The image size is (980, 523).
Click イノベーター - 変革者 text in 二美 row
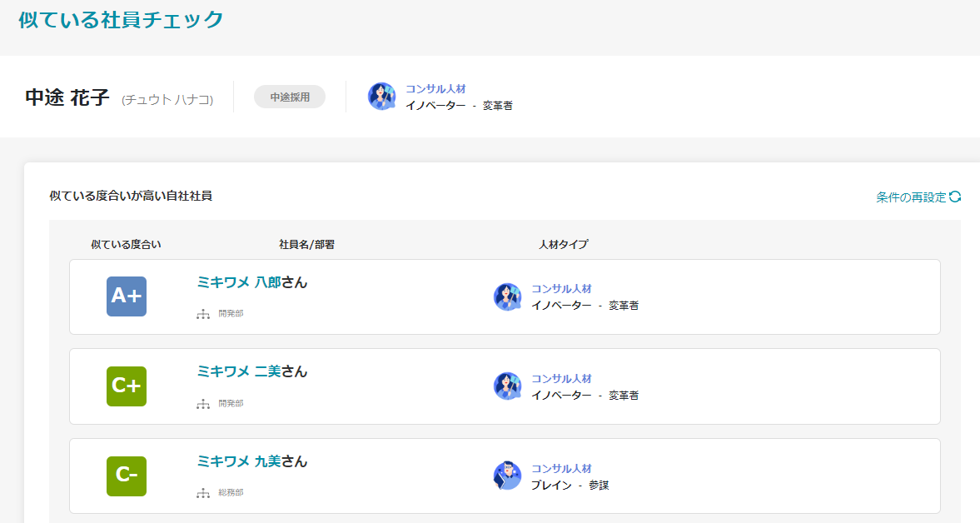[x=585, y=396]
